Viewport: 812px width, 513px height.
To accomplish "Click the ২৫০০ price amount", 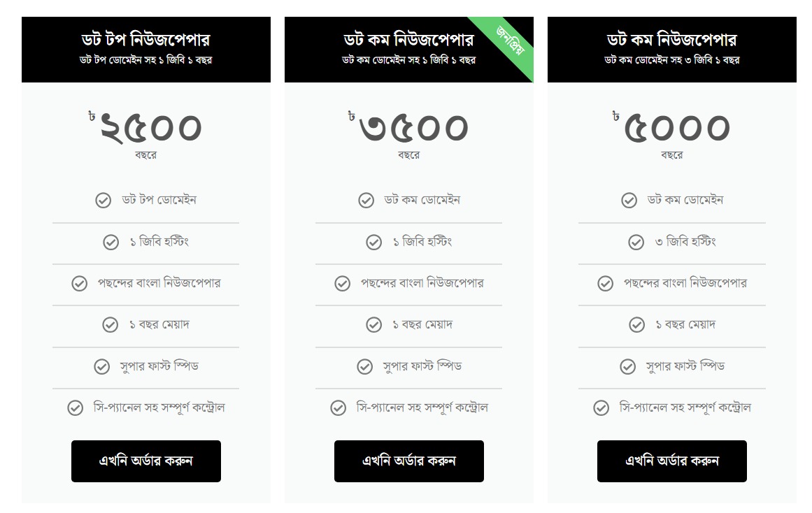I will 151,129.
